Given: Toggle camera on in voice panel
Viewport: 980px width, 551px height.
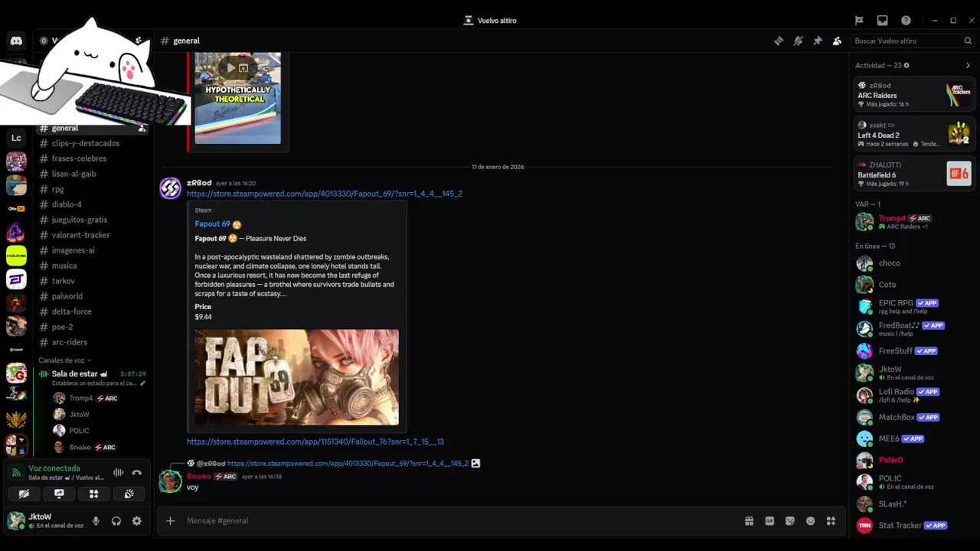Looking at the screenshot, I should pyautogui.click(x=24, y=494).
